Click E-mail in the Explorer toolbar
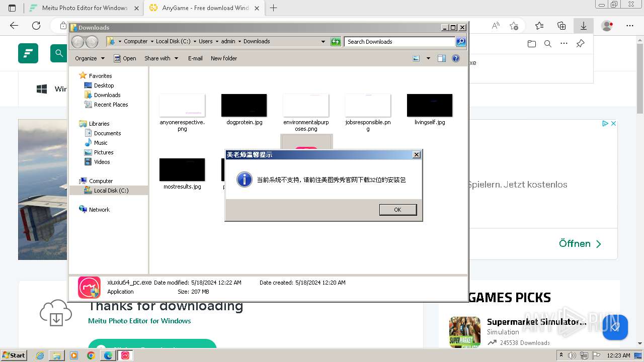The image size is (644, 362). pyautogui.click(x=195, y=58)
